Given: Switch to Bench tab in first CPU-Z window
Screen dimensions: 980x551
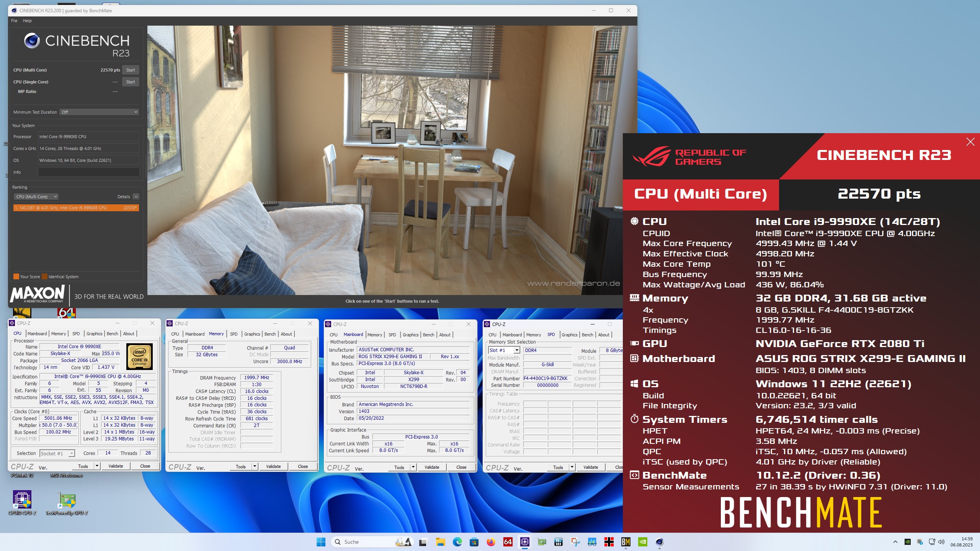Looking at the screenshot, I should click(x=112, y=334).
